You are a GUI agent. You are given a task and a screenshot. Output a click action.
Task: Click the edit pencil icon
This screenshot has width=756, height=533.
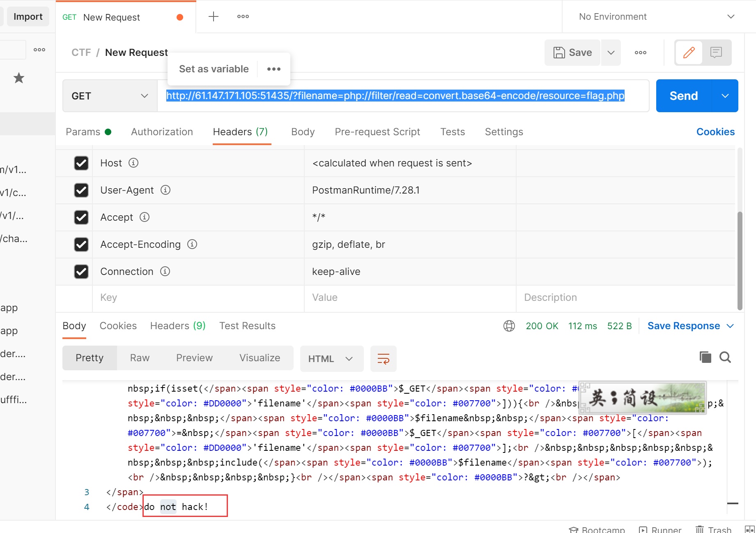pyautogui.click(x=689, y=53)
